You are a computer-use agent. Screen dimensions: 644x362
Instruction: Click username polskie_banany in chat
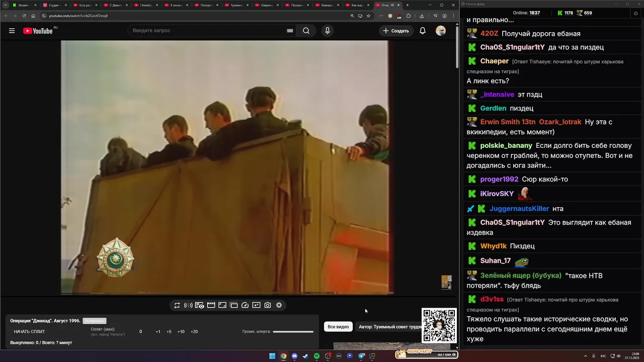[x=506, y=145]
